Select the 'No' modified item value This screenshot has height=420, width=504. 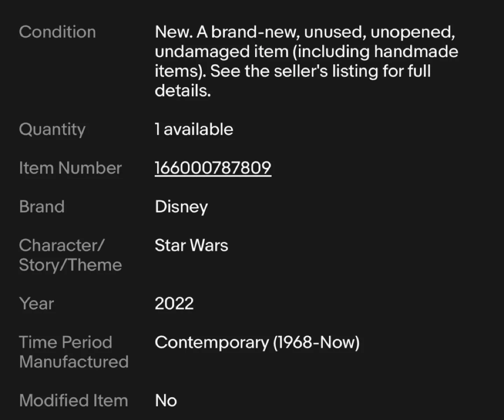165,400
